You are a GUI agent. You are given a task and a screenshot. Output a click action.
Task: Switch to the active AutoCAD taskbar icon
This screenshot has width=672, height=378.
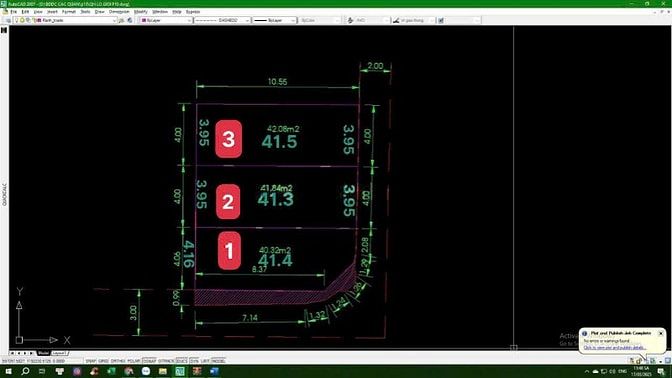click(180, 371)
